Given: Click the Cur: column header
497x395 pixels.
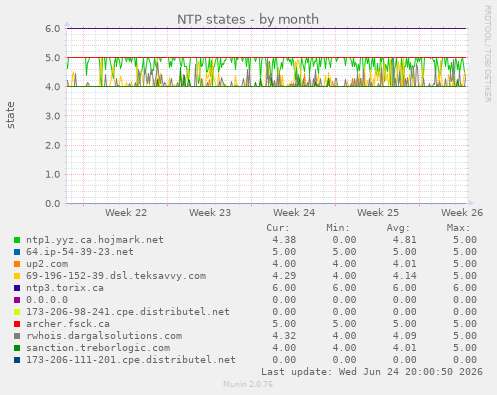Looking at the screenshot, I should pos(278,228).
